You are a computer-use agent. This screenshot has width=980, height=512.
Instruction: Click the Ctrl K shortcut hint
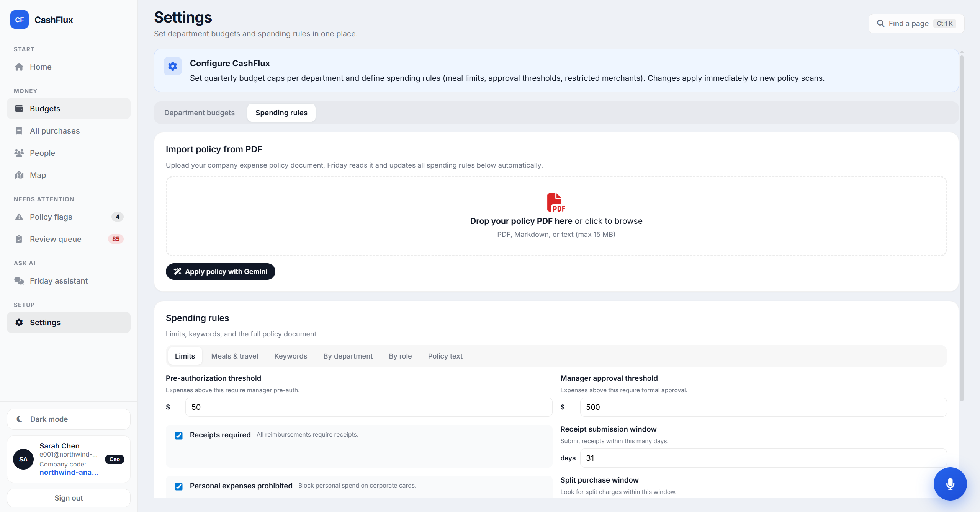coord(944,23)
